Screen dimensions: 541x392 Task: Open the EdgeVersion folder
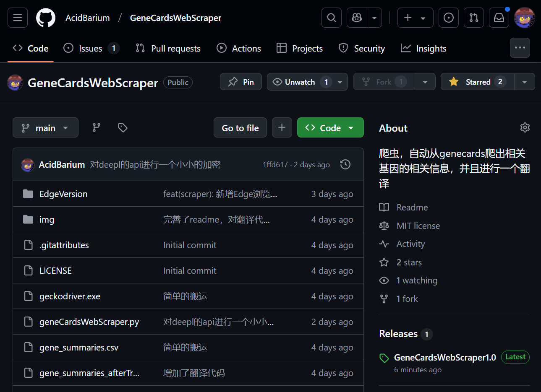[x=63, y=194]
